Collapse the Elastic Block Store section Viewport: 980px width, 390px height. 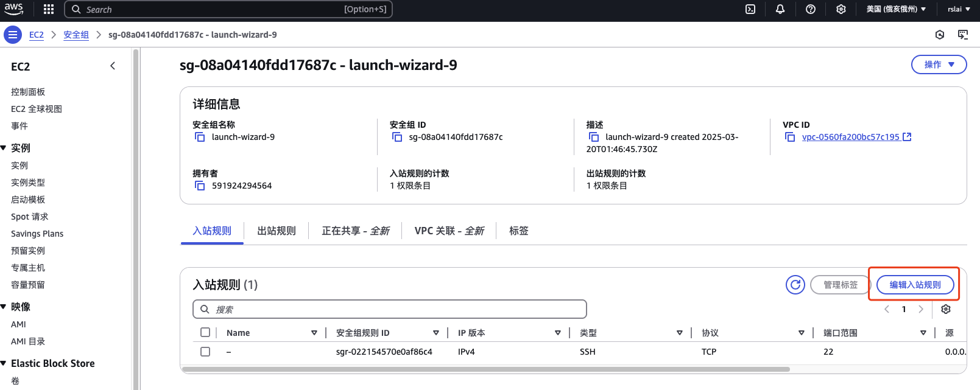pos(4,363)
